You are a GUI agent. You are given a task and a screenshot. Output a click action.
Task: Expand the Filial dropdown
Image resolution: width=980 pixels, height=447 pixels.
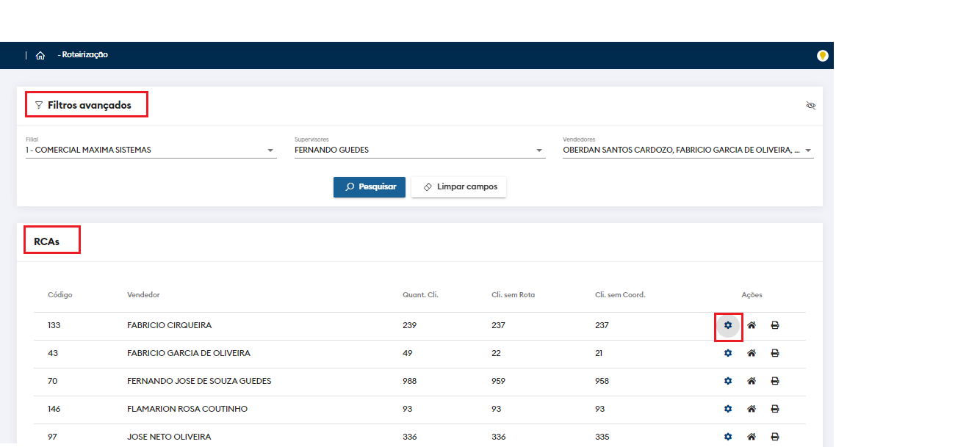pyautogui.click(x=270, y=150)
